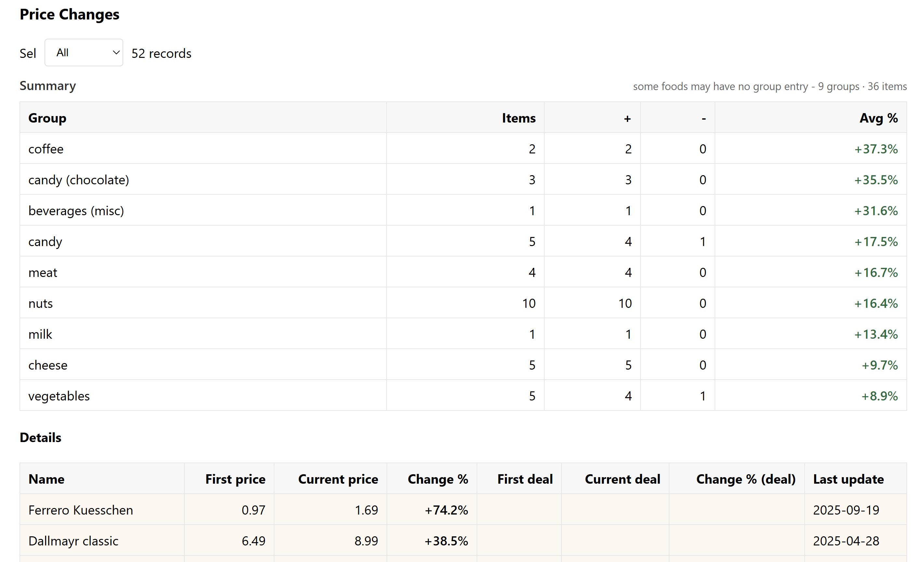
Task: Click the Change % (deal) column header
Action: 745,479
